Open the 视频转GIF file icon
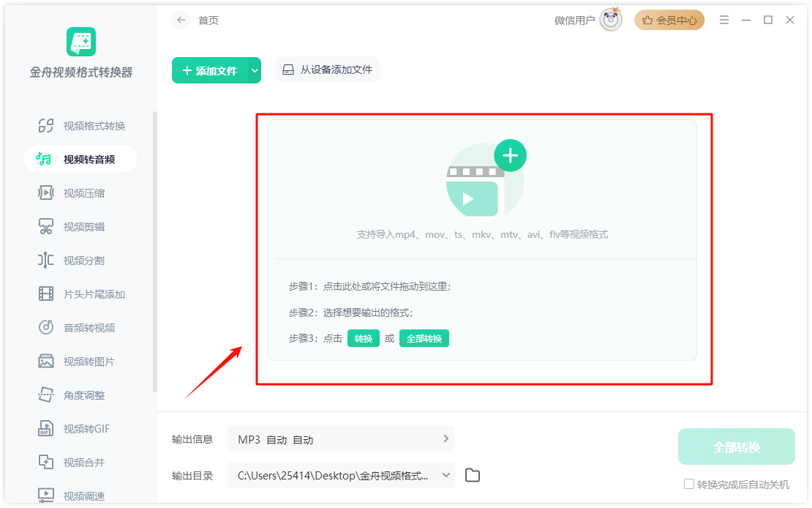This screenshot has width=812, height=508. click(45, 428)
